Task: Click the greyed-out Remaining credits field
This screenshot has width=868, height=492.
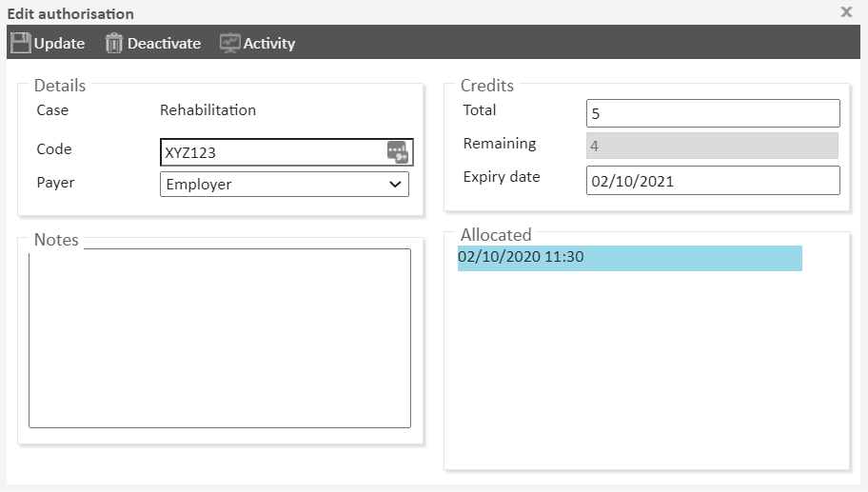Action: (x=712, y=146)
